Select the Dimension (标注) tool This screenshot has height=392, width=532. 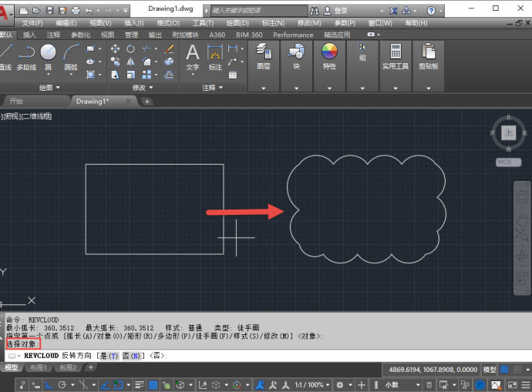(215, 57)
